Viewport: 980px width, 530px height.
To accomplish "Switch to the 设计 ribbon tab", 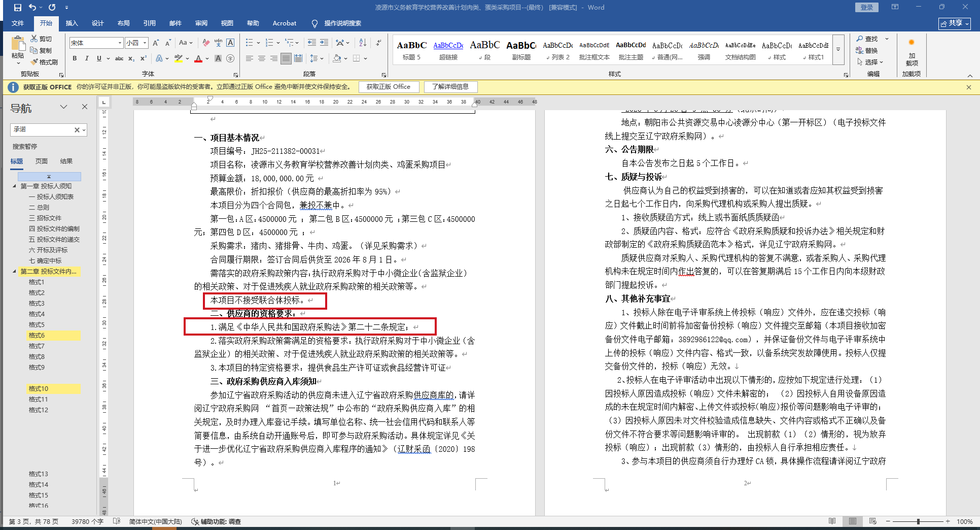I will tap(98, 23).
